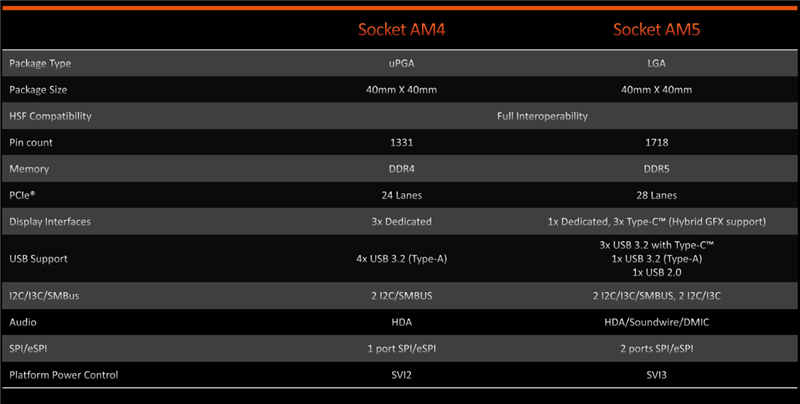Click the 2 ports SPI/eSPI cell
Screen dimensions: 800x404
pos(656,348)
